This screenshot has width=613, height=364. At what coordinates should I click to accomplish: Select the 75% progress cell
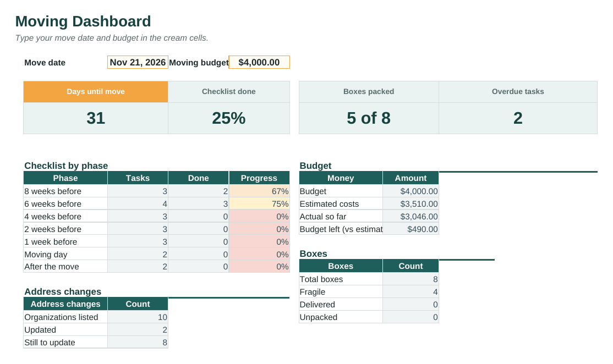coord(259,204)
